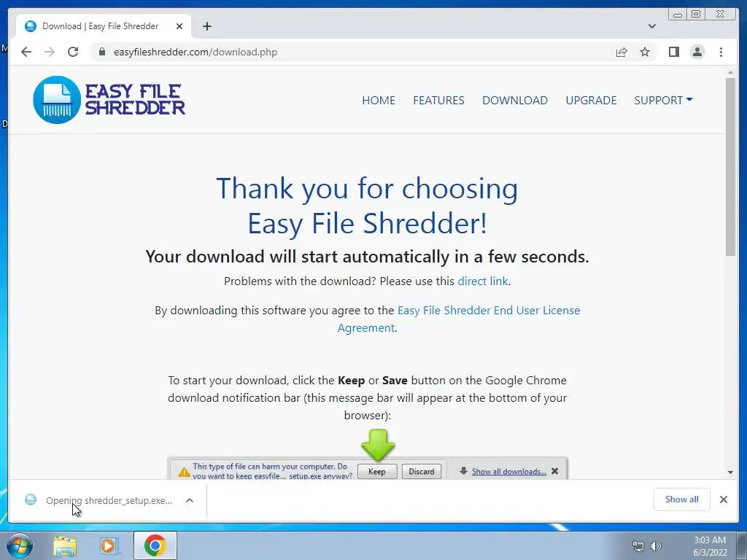This screenshot has width=747, height=560.
Task: Click the direct link for download
Action: tap(483, 281)
